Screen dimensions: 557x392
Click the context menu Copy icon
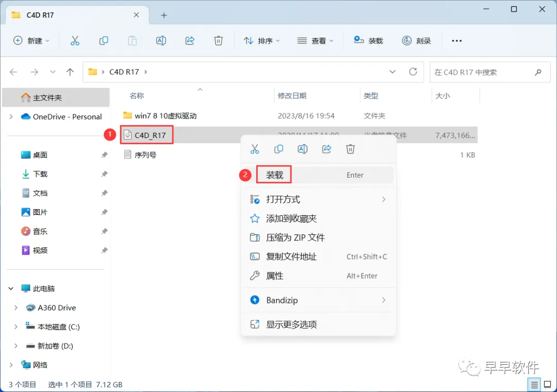[278, 149]
